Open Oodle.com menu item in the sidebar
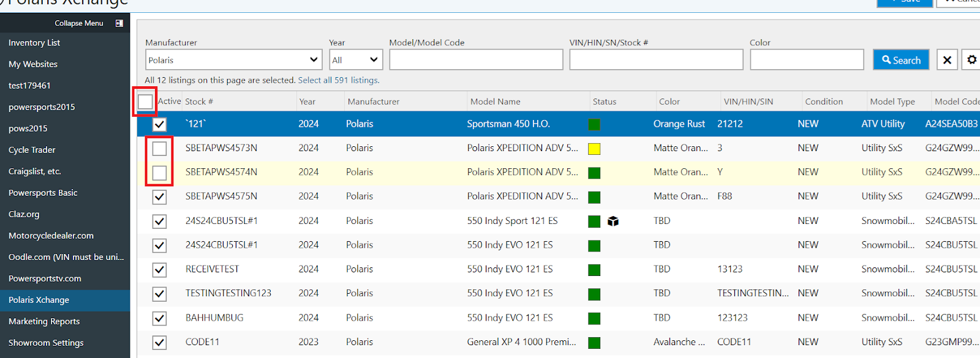Image resolution: width=980 pixels, height=358 pixels. click(x=65, y=257)
